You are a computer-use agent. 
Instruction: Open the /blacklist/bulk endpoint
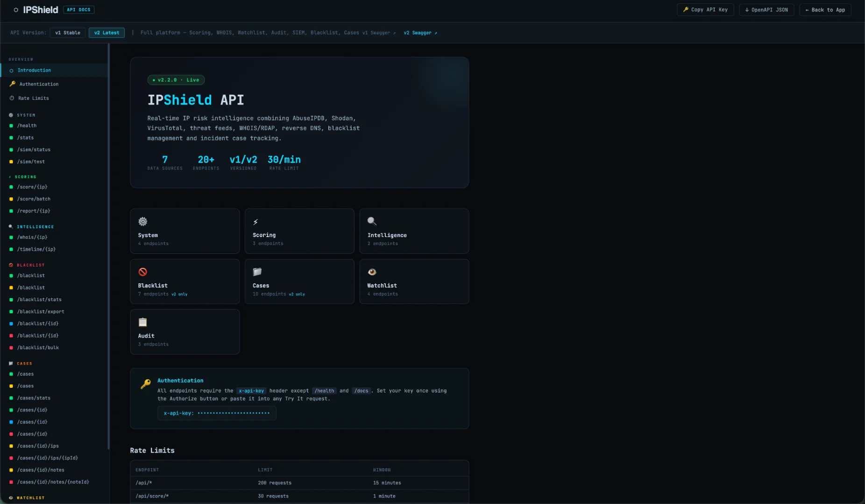click(x=54, y=348)
